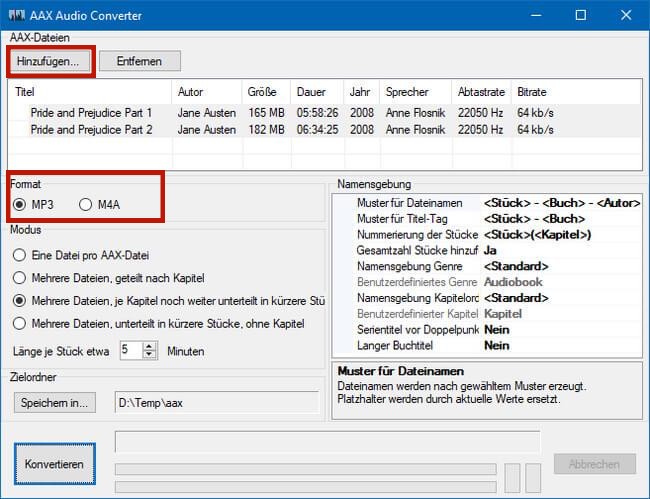
Task: Choose the M4A format option
Action: pos(86,205)
